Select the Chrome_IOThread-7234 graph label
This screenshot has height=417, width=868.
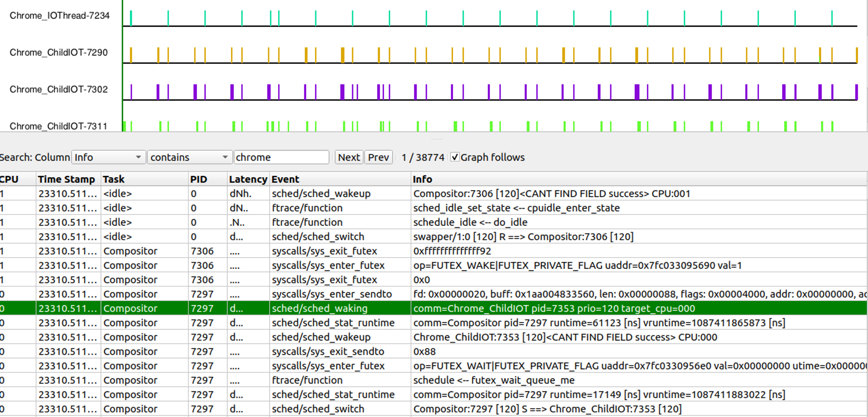point(60,16)
